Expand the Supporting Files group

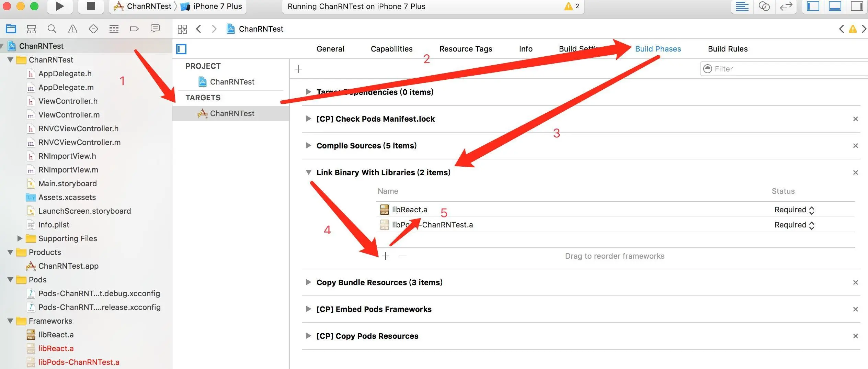[x=20, y=238]
